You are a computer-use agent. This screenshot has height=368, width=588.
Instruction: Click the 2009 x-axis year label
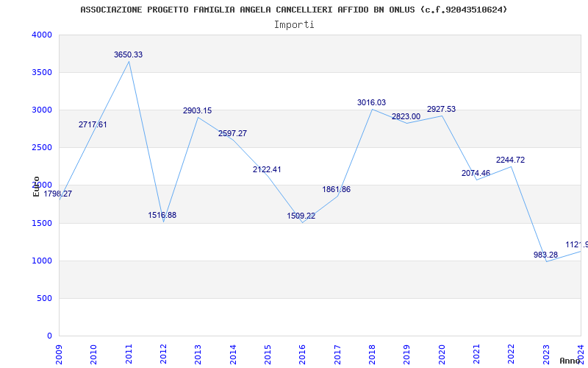coord(59,354)
